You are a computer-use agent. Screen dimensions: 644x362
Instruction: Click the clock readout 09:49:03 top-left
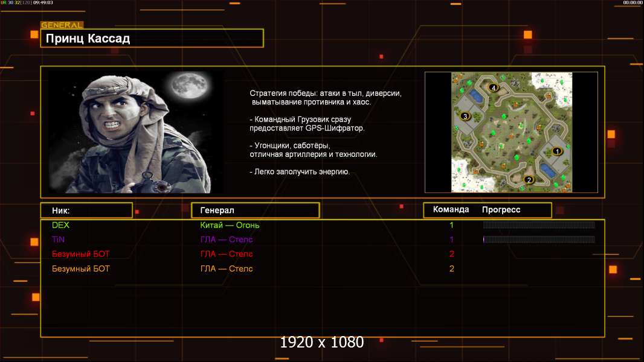[x=43, y=2]
